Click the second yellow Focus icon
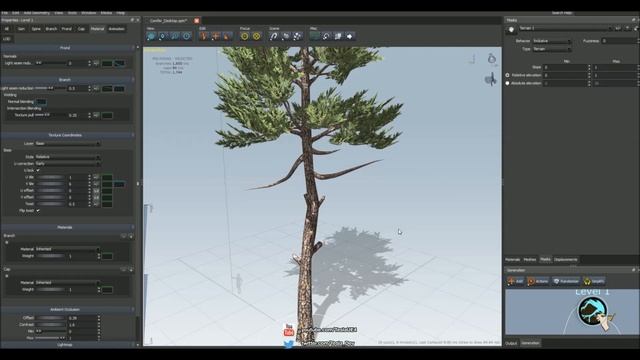 coord(256,36)
